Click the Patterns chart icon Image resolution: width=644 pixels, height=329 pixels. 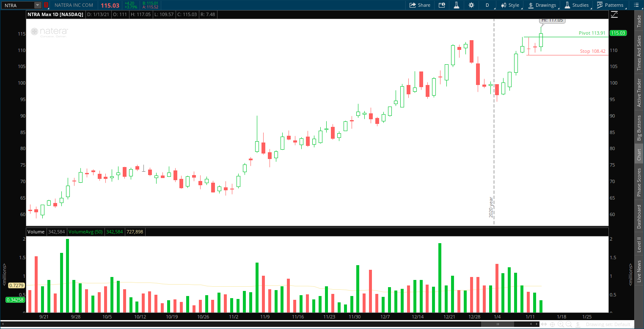click(600, 5)
